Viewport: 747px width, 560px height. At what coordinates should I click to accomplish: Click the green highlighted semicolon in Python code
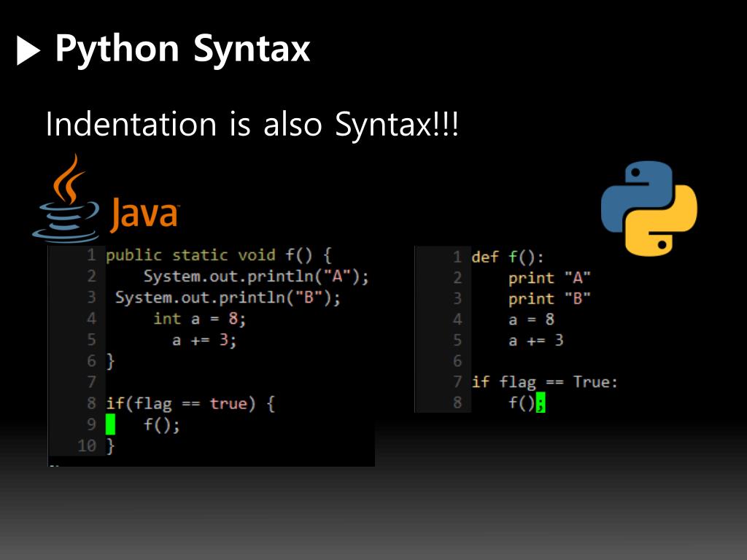541,402
